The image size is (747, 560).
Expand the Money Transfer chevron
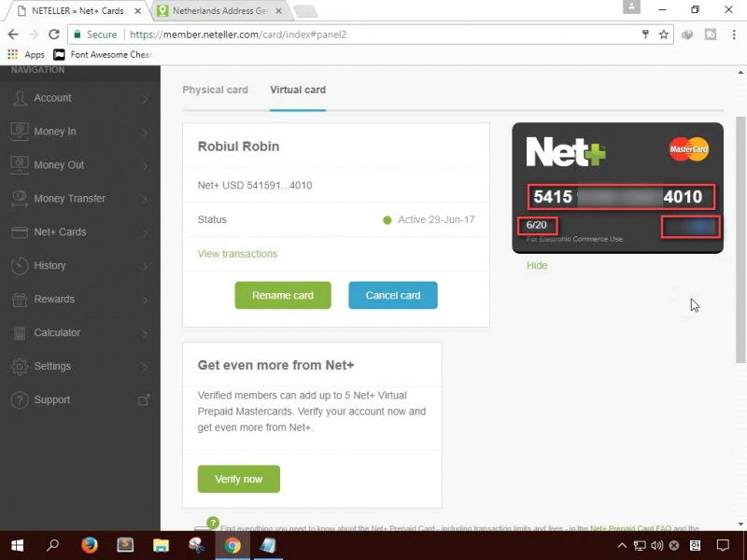pyautogui.click(x=145, y=199)
